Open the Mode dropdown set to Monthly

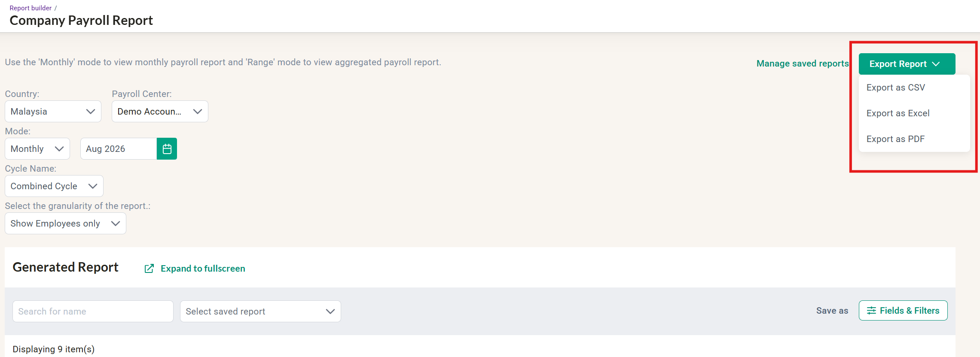[x=37, y=149]
